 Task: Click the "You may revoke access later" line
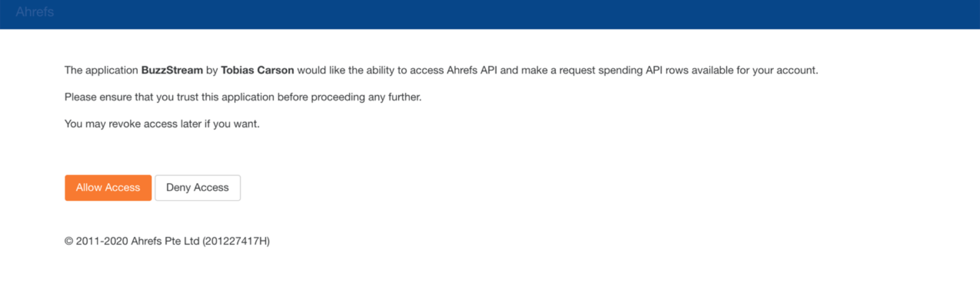161,124
